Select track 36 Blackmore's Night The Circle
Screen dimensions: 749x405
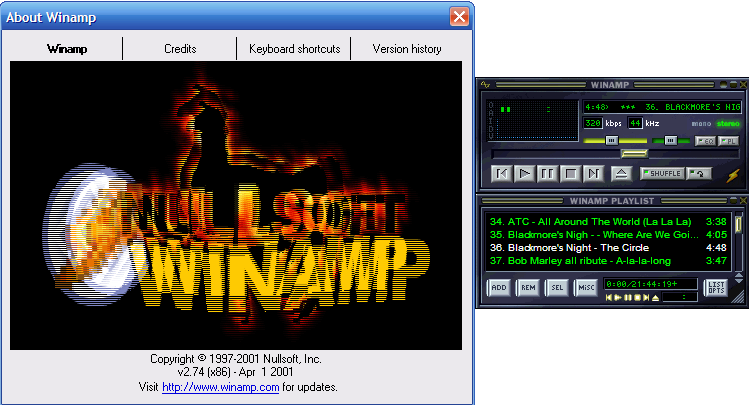[x=608, y=247]
